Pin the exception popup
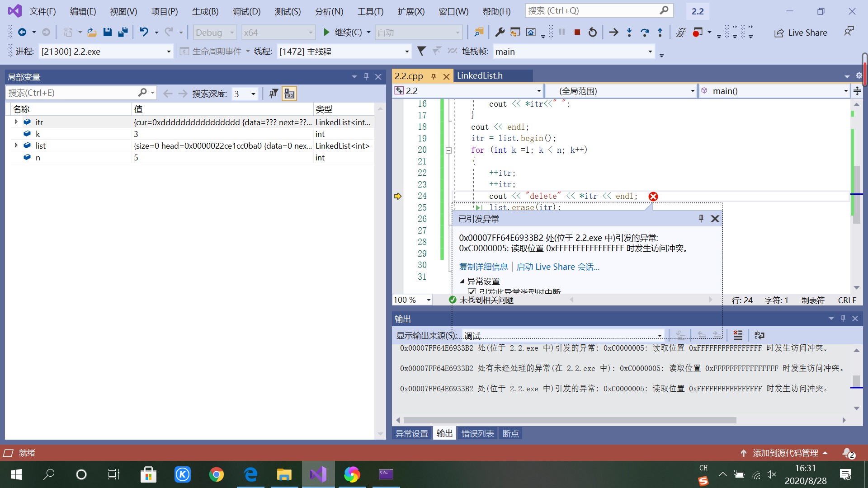This screenshot has height=488, width=868. pyautogui.click(x=701, y=219)
